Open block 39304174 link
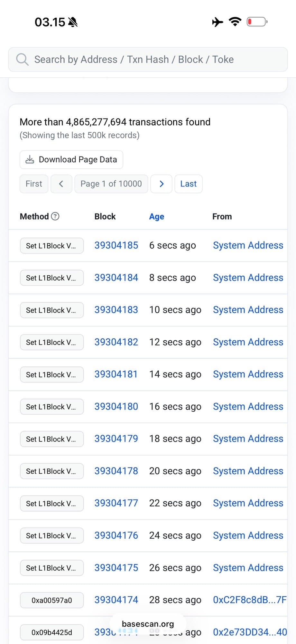 tap(116, 600)
